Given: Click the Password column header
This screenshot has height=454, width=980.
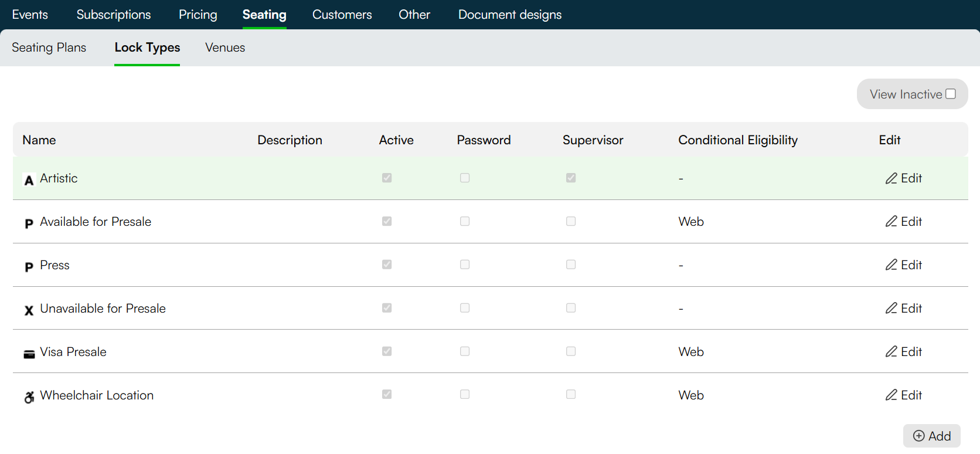Looking at the screenshot, I should coord(484,140).
